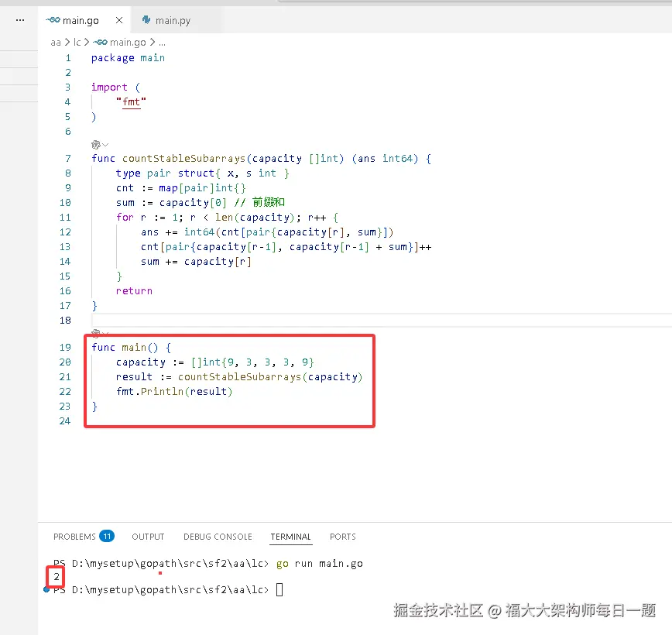Screen dimensions: 672x635
Task: Click the terminal prompt cursor box
Action: tap(279, 590)
